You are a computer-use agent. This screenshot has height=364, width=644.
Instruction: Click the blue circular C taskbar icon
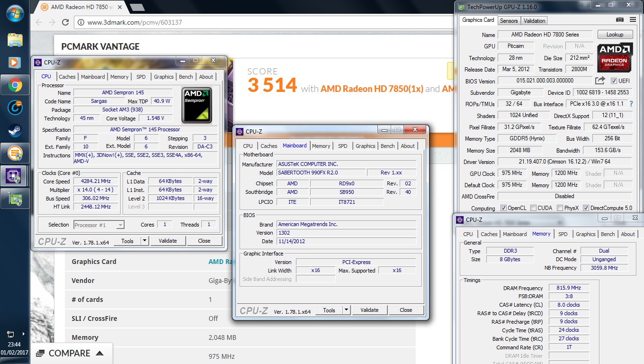(x=15, y=108)
